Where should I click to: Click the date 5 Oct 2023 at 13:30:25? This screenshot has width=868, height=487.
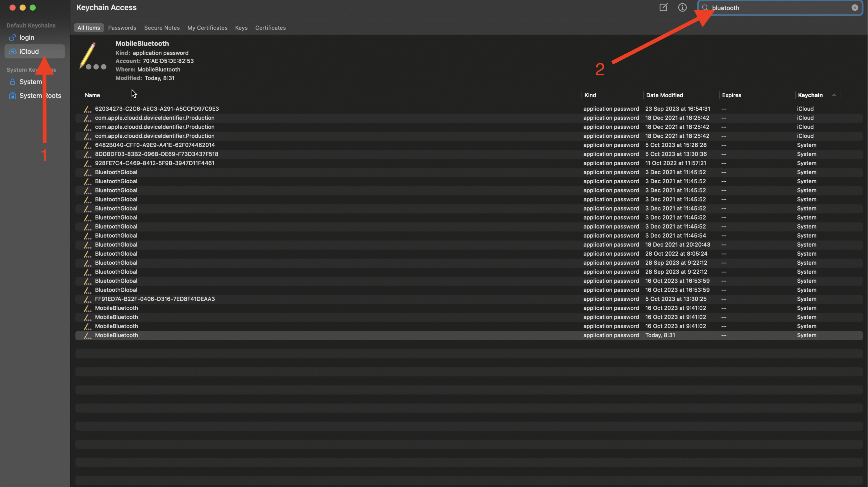tap(676, 299)
